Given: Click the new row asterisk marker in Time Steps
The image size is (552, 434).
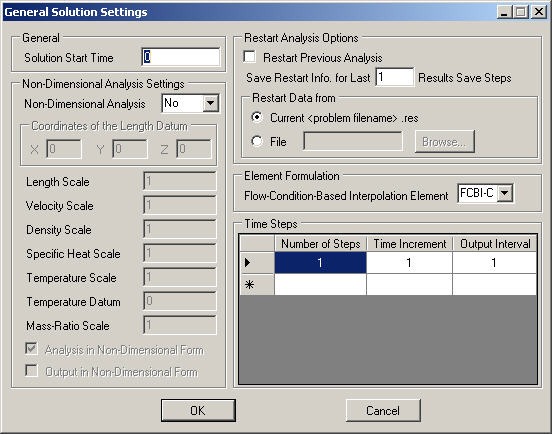Looking at the screenshot, I should [249, 284].
